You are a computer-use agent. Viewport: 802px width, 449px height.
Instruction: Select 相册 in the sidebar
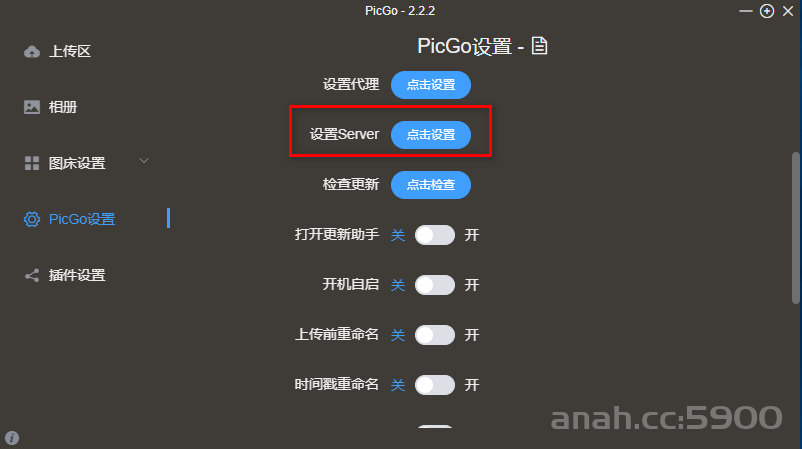click(63, 107)
